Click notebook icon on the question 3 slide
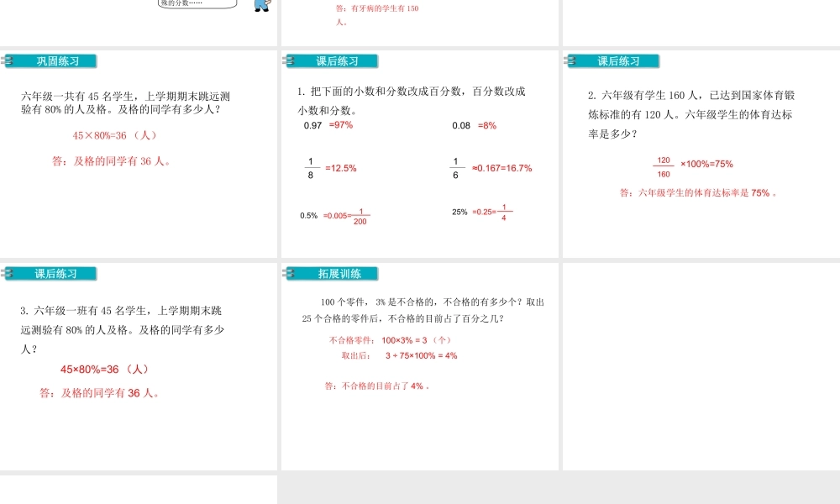 (x=8, y=274)
